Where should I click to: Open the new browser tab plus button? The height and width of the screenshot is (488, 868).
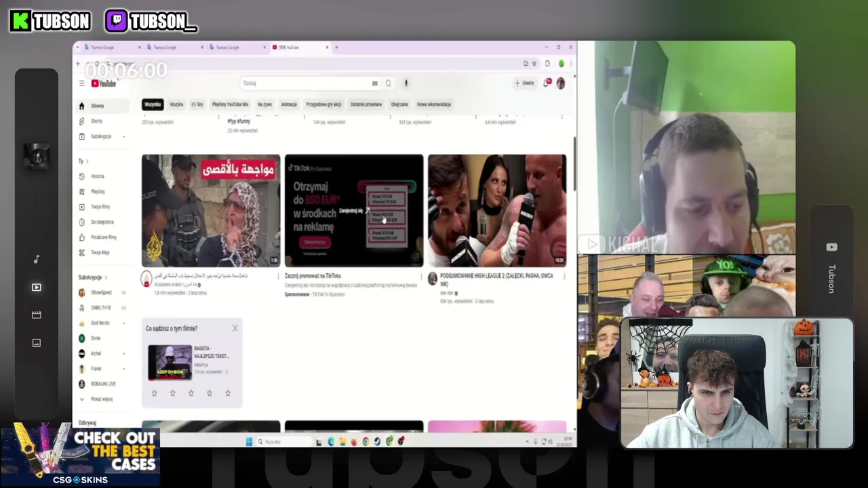pos(336,47)
